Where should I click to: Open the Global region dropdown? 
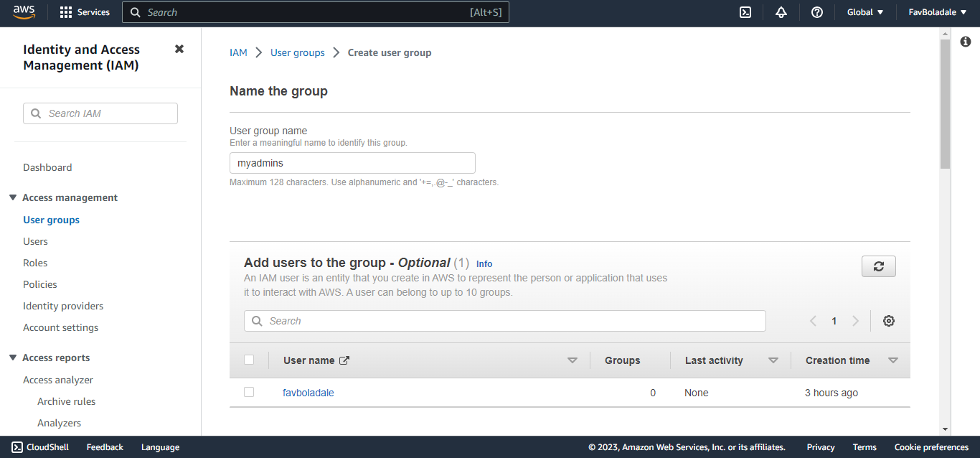865,12
